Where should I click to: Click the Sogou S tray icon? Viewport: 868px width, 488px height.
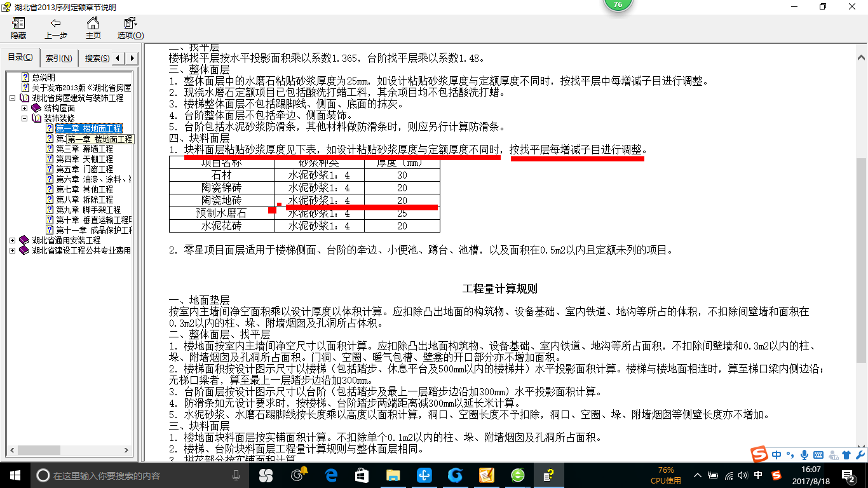[776, 475]
